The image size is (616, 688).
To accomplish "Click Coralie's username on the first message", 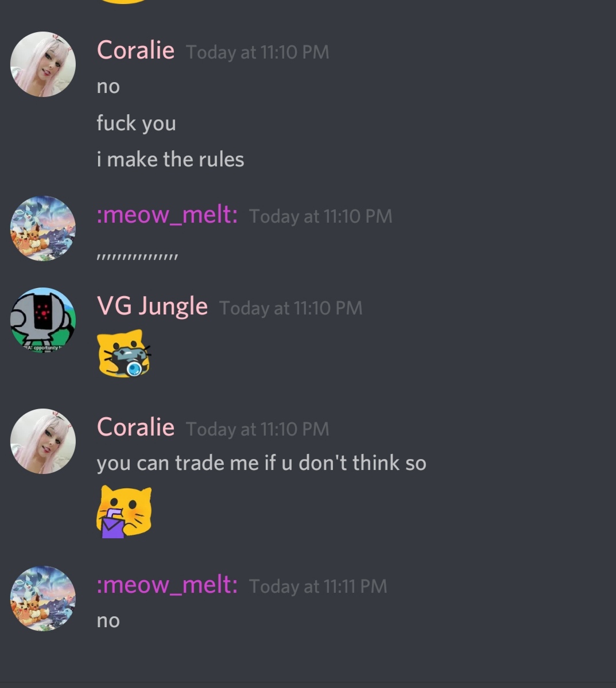I will click(x=135, y=50).
